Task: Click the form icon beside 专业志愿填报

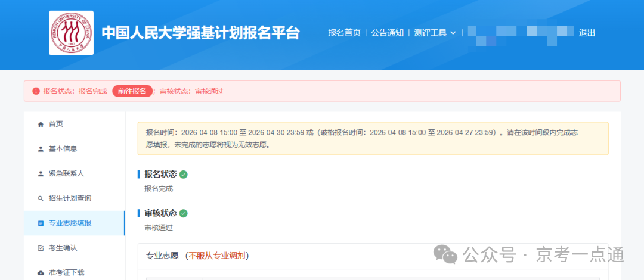Action: coord(41,223)
